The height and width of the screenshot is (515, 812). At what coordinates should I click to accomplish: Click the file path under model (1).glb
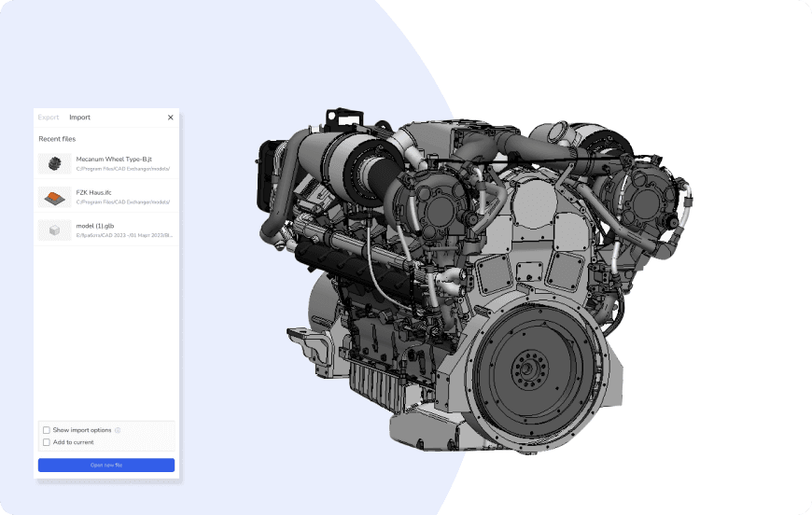tap(124, 235)
